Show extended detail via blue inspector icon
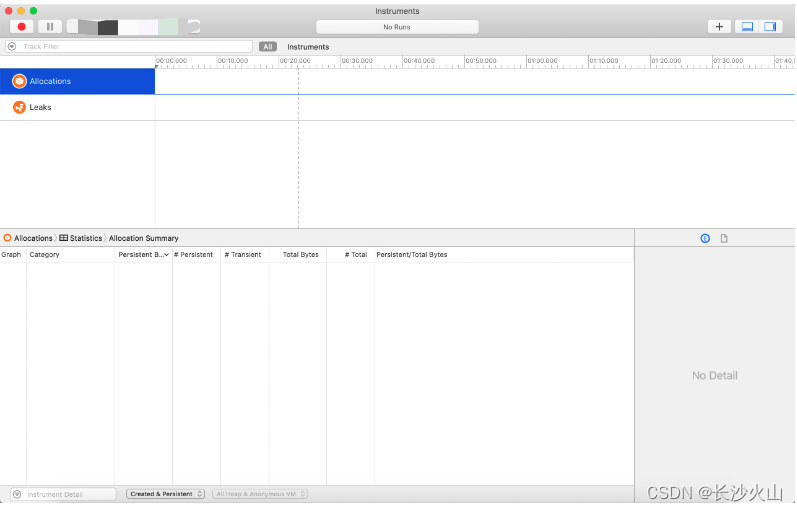797x511 pixels. 705,238
